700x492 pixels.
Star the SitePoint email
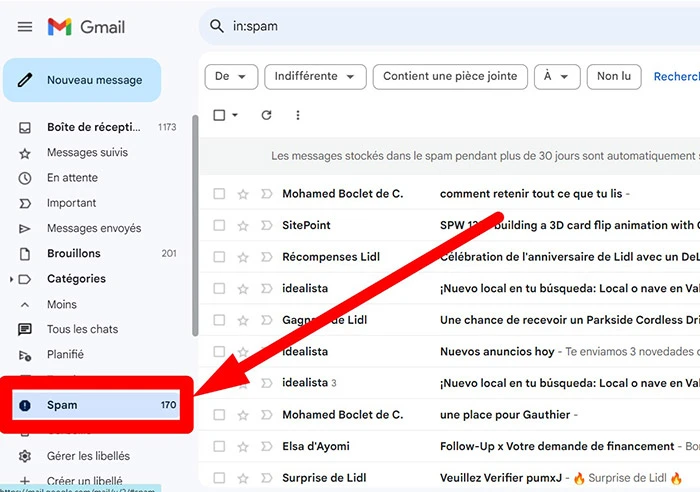[x=243, y=225]
